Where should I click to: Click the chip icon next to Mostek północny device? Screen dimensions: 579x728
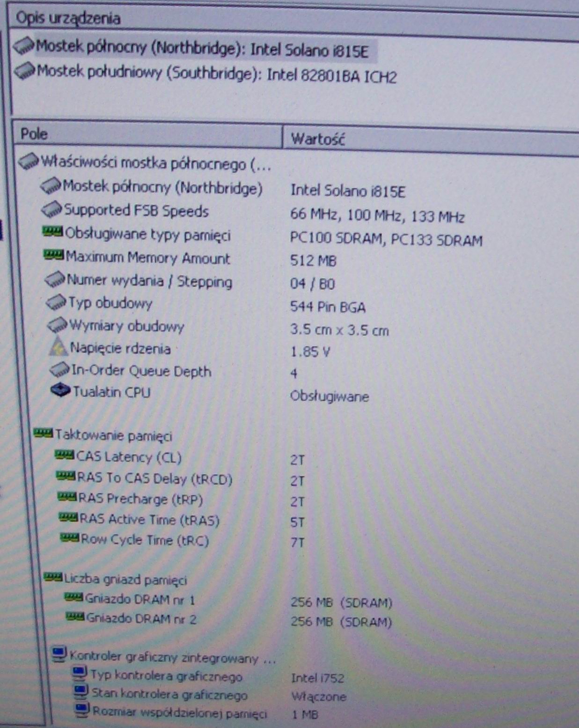click(x=24, y=46)
